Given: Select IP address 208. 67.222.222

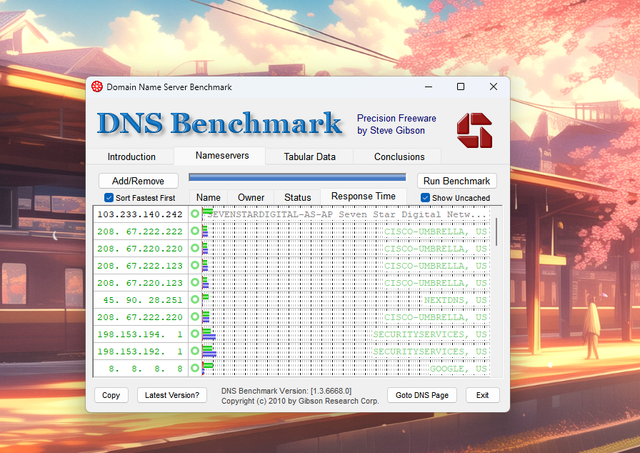Looking at the screenshot, I should 140,231.
